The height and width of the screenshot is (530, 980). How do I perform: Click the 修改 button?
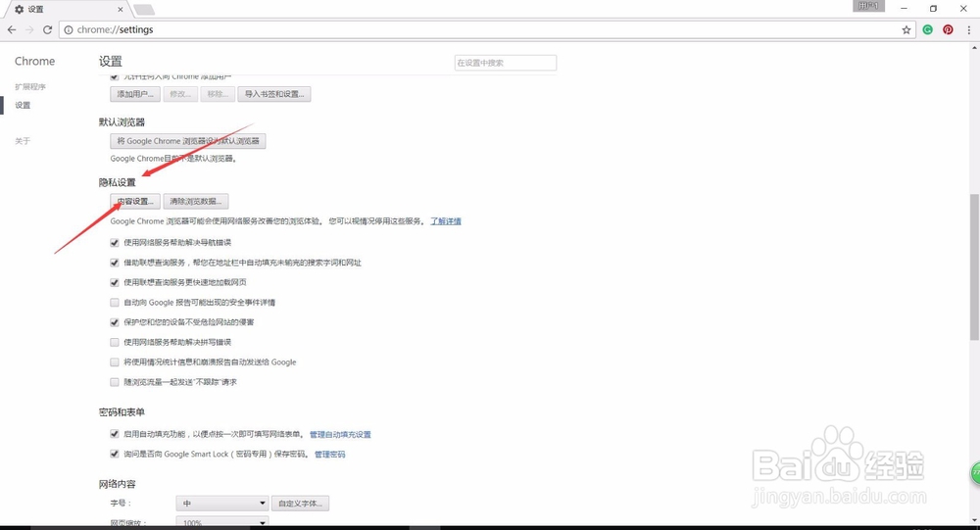[180, 94]
